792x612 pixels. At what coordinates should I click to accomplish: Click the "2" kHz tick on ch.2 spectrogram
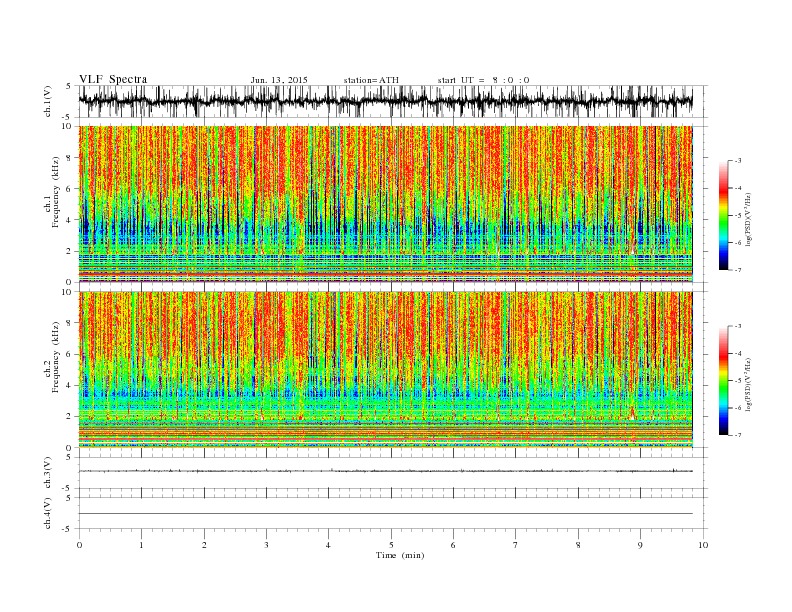tap(70, 417)
